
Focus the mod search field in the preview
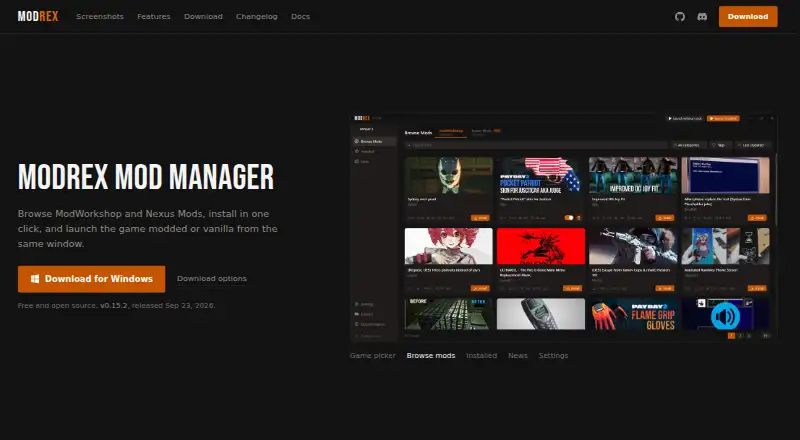pos(536,145)
